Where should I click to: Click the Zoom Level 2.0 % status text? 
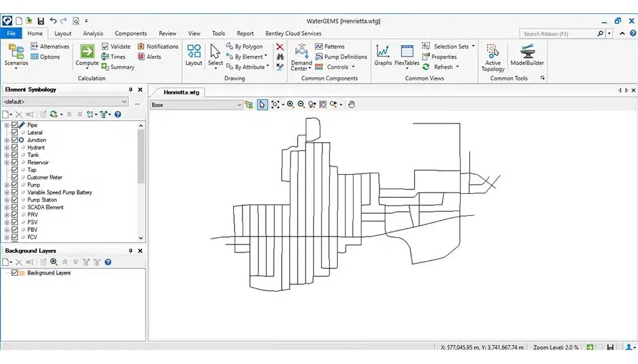[556, 347]
